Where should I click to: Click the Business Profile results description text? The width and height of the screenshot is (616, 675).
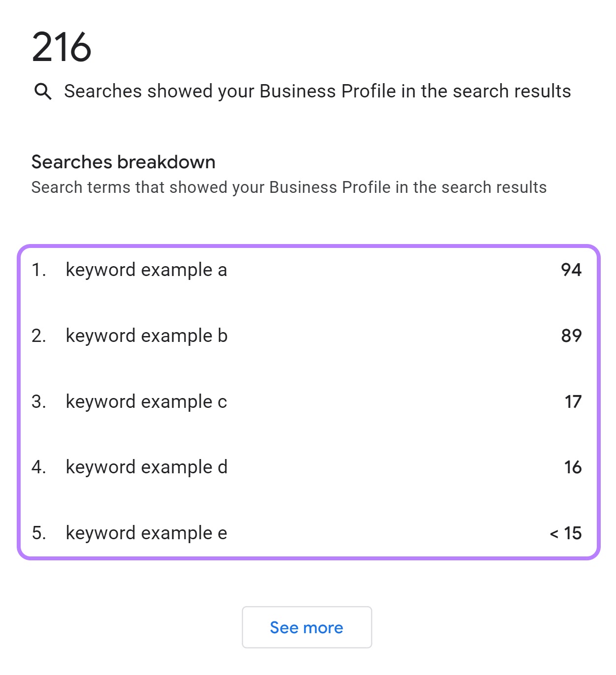point(318,91)
